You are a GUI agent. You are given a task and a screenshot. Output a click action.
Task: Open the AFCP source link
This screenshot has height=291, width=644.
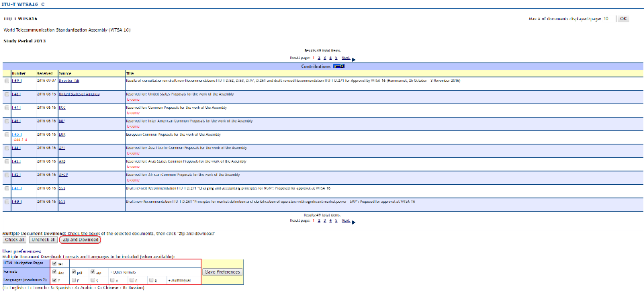pyautogui.click(x=63, y=174)
